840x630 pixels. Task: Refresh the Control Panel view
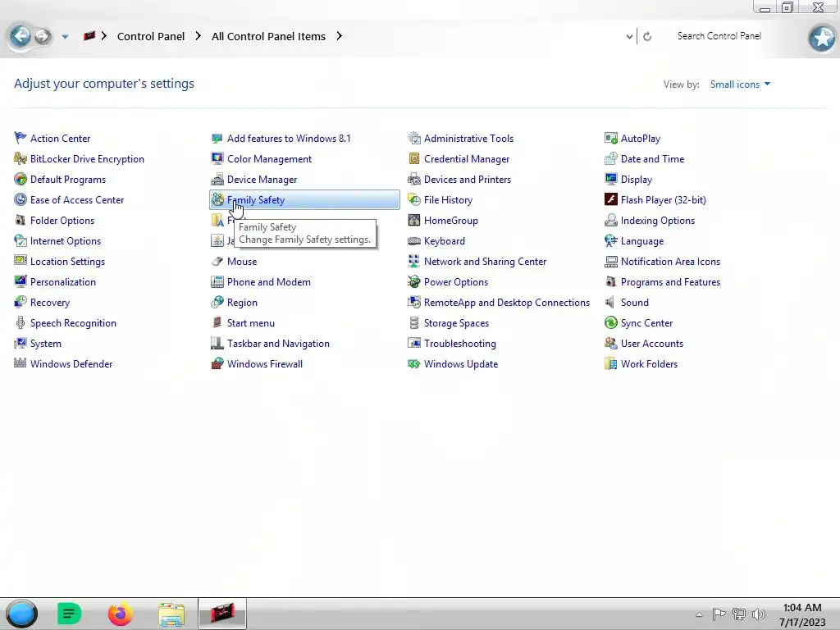click(647, 36)
